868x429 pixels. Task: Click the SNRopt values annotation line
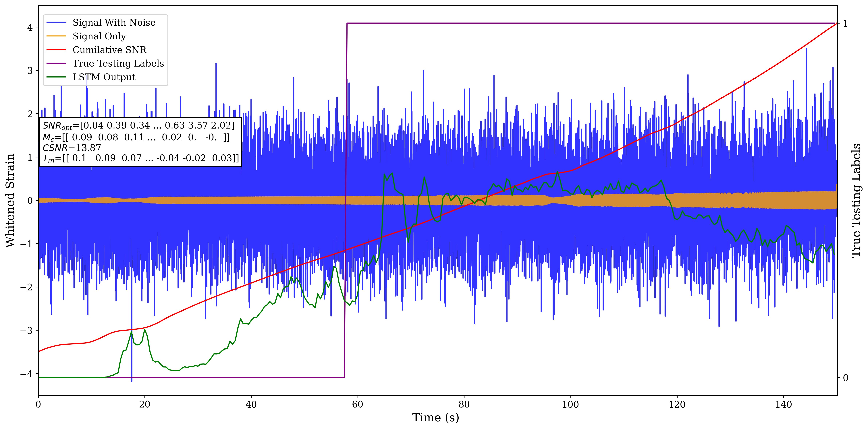pyautogui.click(x=138, y=126)
